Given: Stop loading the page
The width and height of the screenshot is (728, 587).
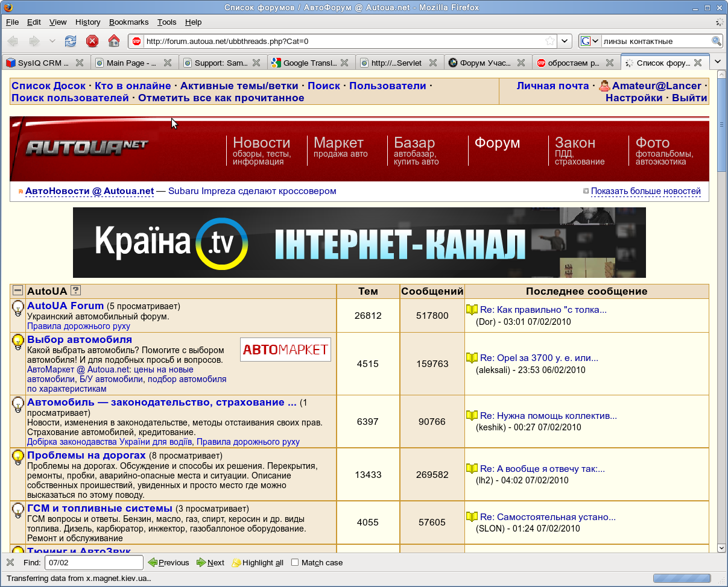Looking at the screenshot, I should [92, 41].
